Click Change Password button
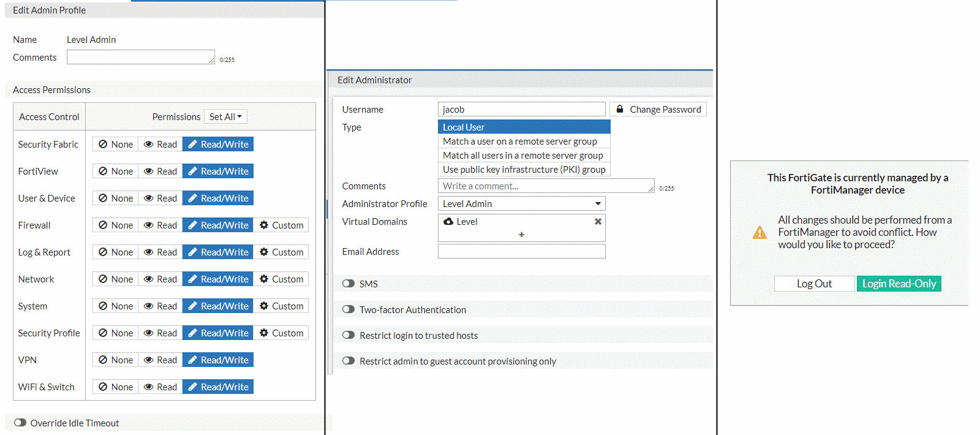Image resolution: width=980 pixels, height=435 pixels. (658, 109)
